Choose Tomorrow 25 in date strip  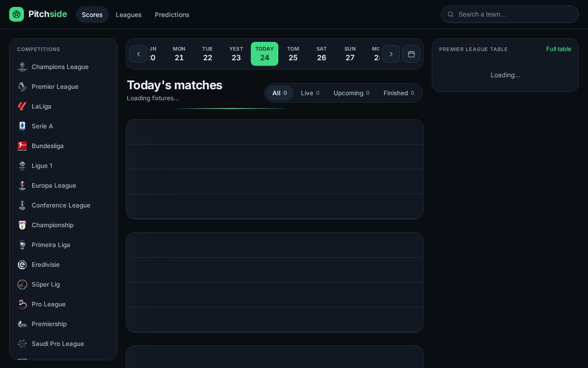[293, 54]
